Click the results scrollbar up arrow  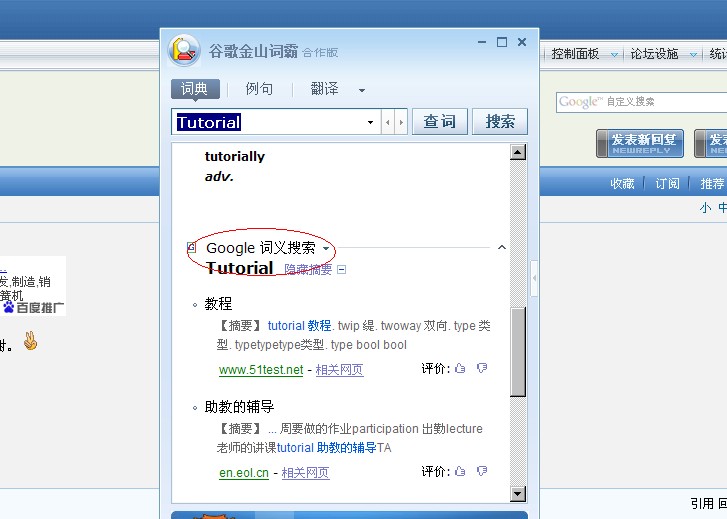pos(518,152)
